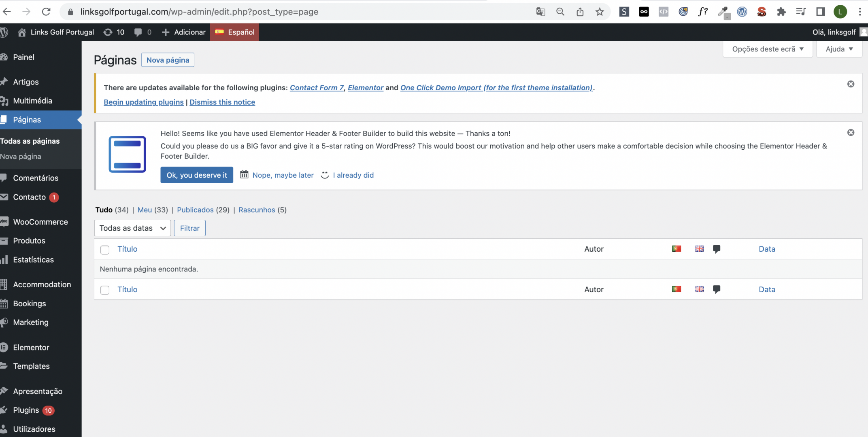Image resolution: width=868 pixels, height=437 pixels.
Task: Click the Elementor plugin update link
Action: coord(366,87)
